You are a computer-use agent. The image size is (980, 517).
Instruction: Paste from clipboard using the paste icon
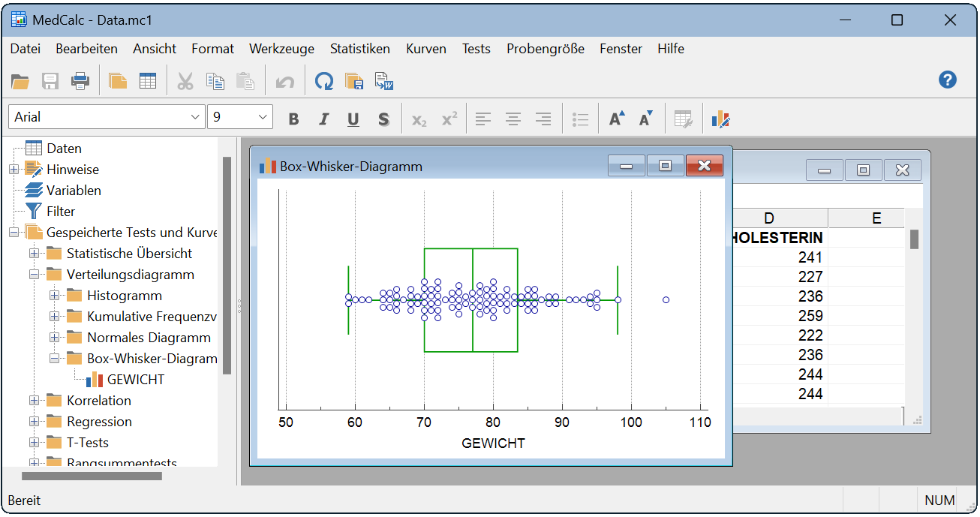[245, 81]
